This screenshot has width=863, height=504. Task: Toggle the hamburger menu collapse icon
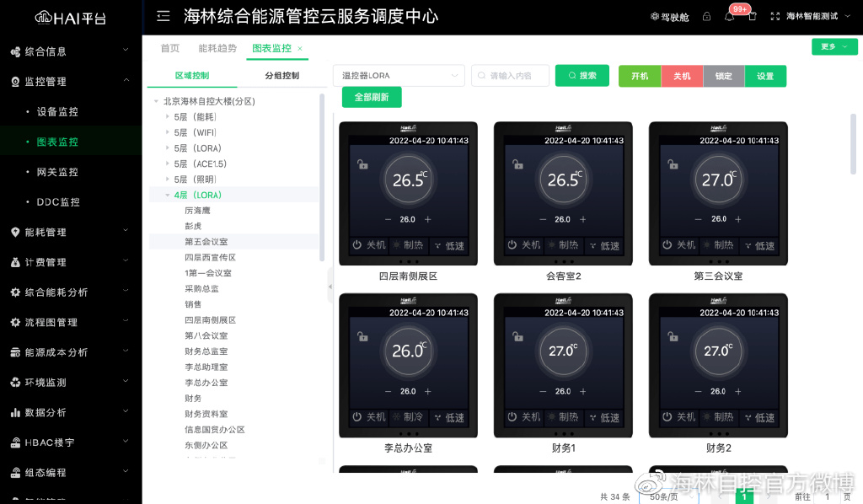point(163,16)
